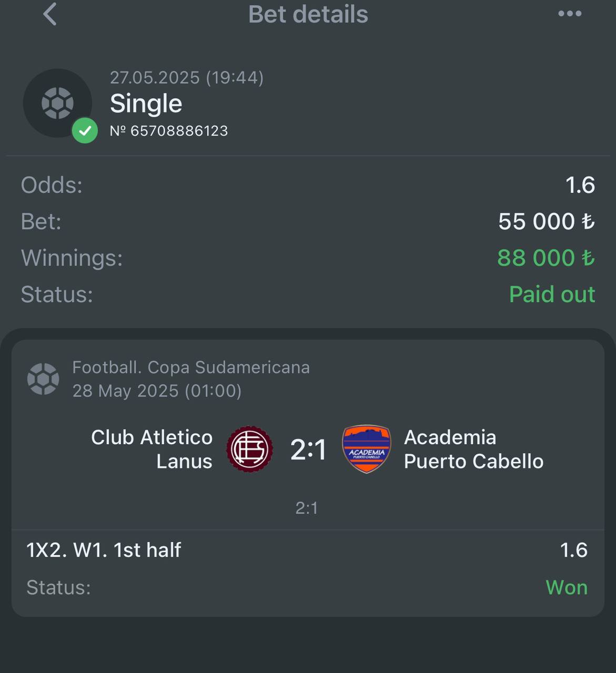Click the Academia Puerto Cabello team name
The width and height of the screenshot is (616, 673).
pyautogui.click(x=473, y=449)
